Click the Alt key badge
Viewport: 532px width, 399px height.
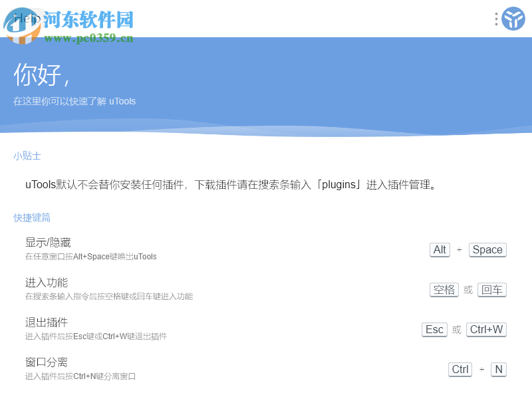pyautogui.click(x=440, y=250)
